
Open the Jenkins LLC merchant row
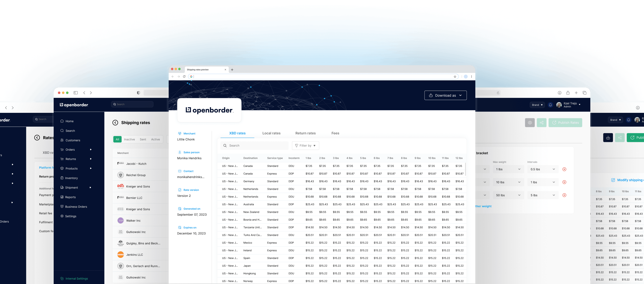point(140,254)
